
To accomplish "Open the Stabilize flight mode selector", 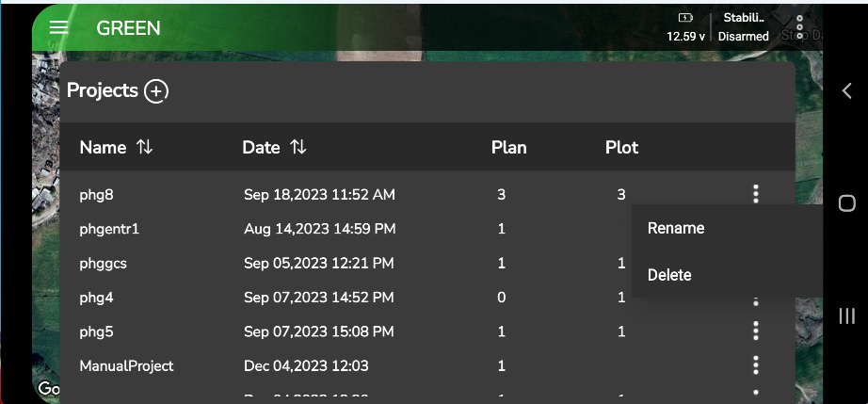I will point(743,17).
